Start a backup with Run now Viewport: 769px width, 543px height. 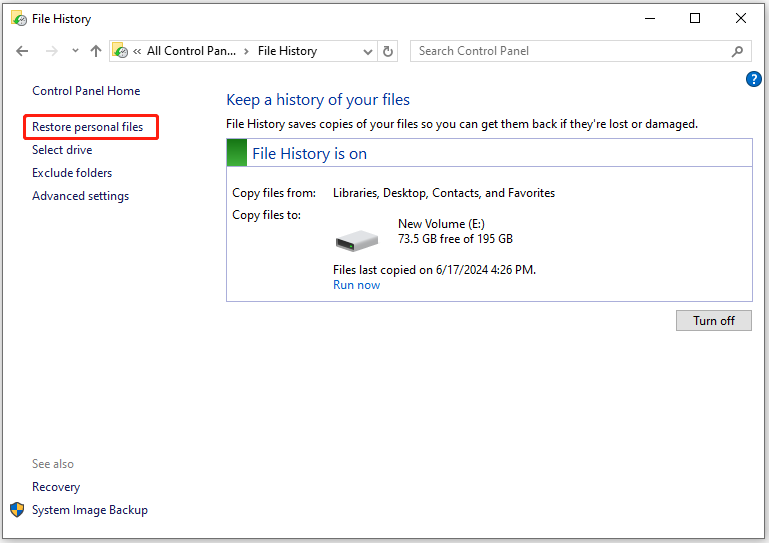tap(357, 285)
